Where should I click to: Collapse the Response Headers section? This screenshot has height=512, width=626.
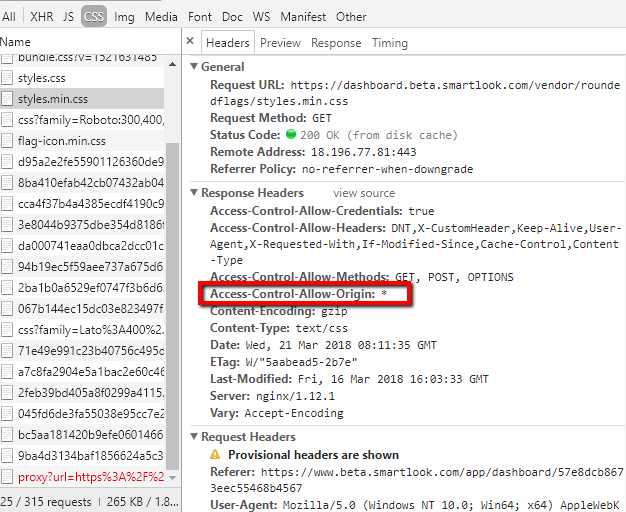pyautogui.click(x=194, y=192)
